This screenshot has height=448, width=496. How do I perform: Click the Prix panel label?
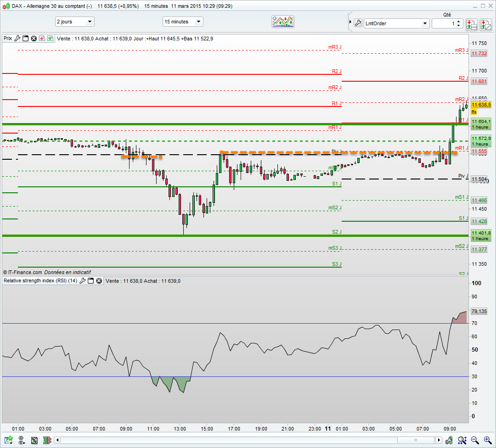(x=8, y=39)
